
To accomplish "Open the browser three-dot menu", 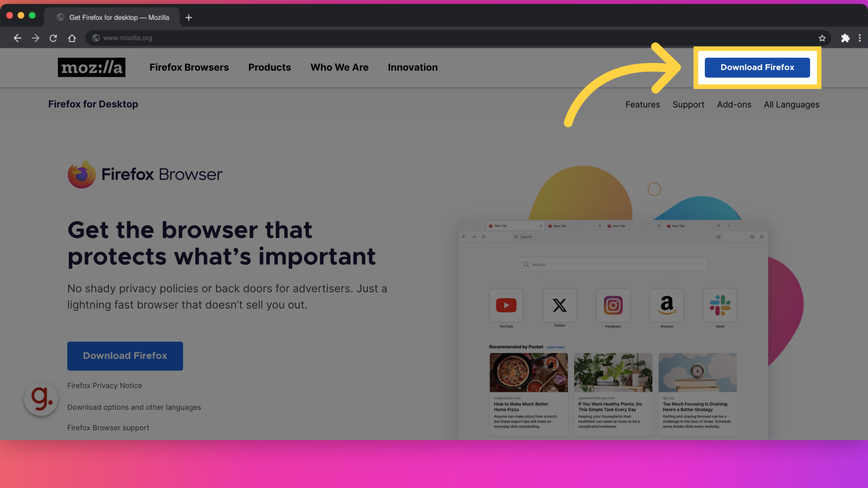I will (860, 38).
